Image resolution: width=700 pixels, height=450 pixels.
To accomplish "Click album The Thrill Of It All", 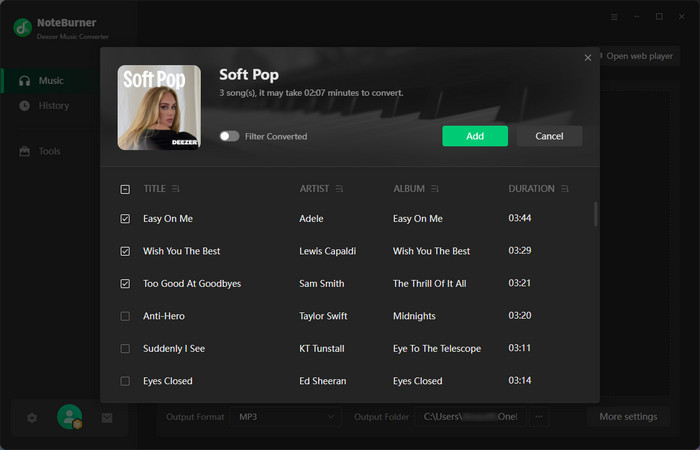I will 429,283.
